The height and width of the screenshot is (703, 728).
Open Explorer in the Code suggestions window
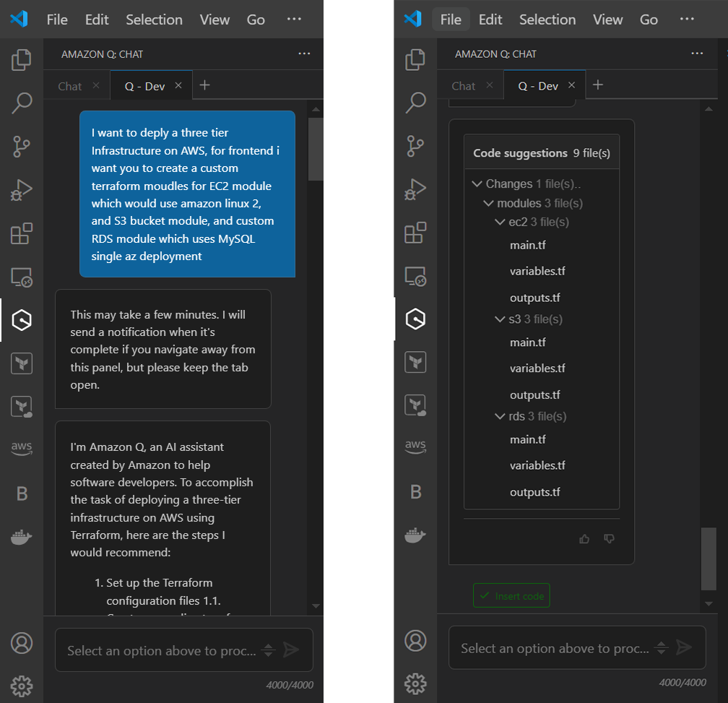point(415,60)
